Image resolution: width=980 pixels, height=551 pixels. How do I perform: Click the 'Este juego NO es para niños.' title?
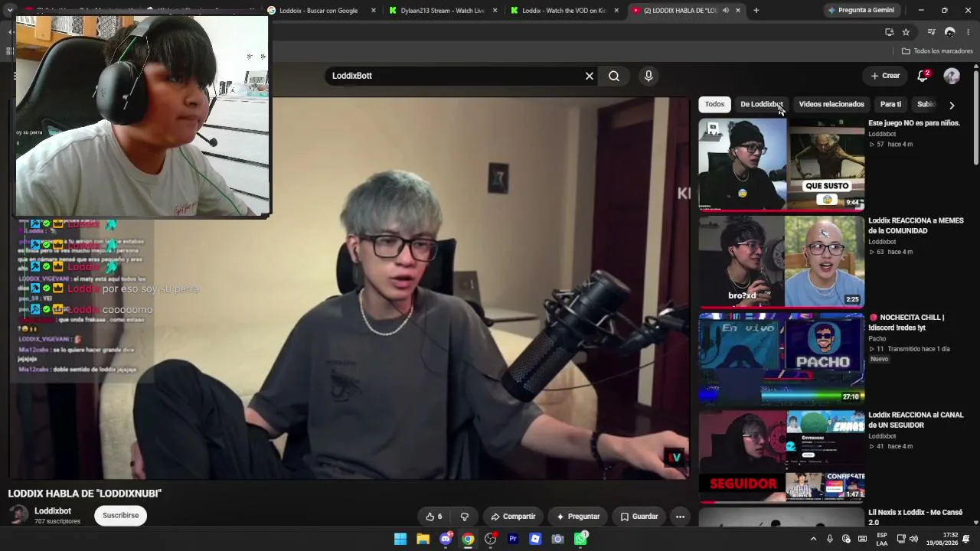point(914,123)
